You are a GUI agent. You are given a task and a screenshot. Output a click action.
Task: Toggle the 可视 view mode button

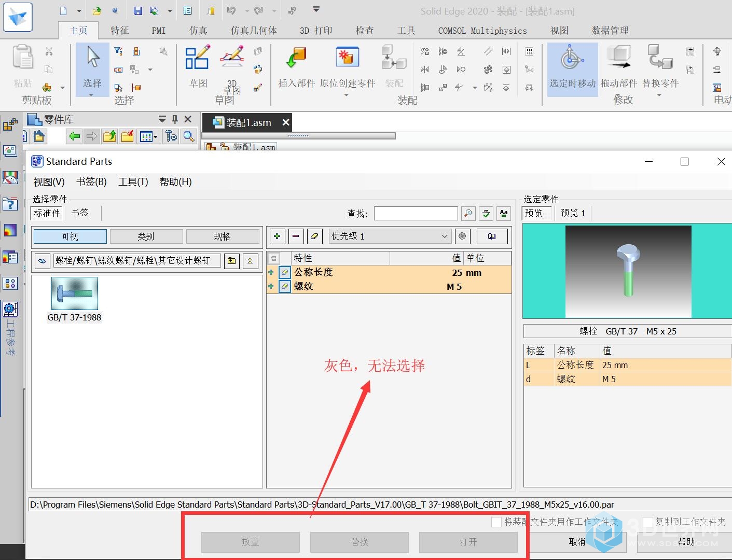(x=70, y=236)
